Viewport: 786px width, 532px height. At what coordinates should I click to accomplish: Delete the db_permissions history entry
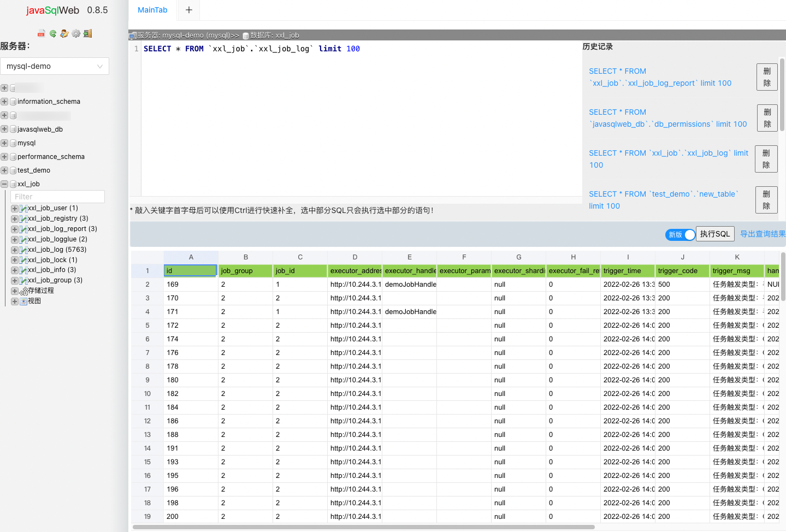click(x=767, y=118)
